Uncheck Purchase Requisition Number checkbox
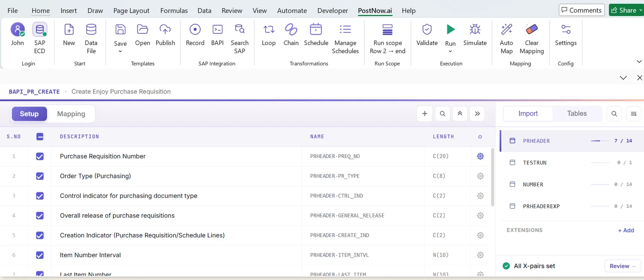This screenshot has height=280, width=644. click(x=40, y=156)
